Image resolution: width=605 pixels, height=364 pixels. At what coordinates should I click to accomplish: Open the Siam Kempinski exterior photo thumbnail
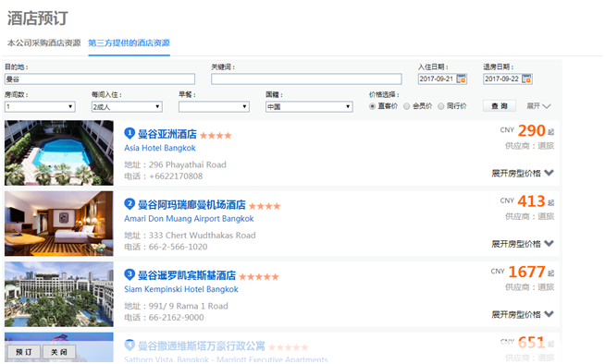(59, 295)
